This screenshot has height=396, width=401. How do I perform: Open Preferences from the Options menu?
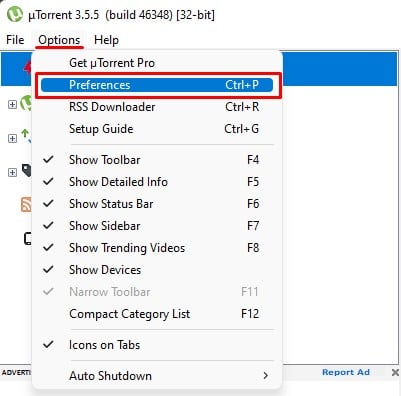point(157,85)
